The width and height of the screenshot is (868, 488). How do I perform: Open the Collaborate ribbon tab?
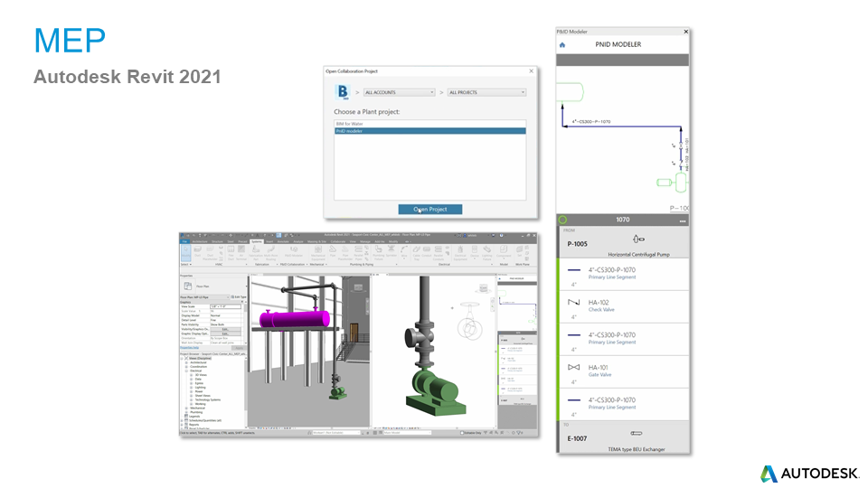[x=337, y=241]
